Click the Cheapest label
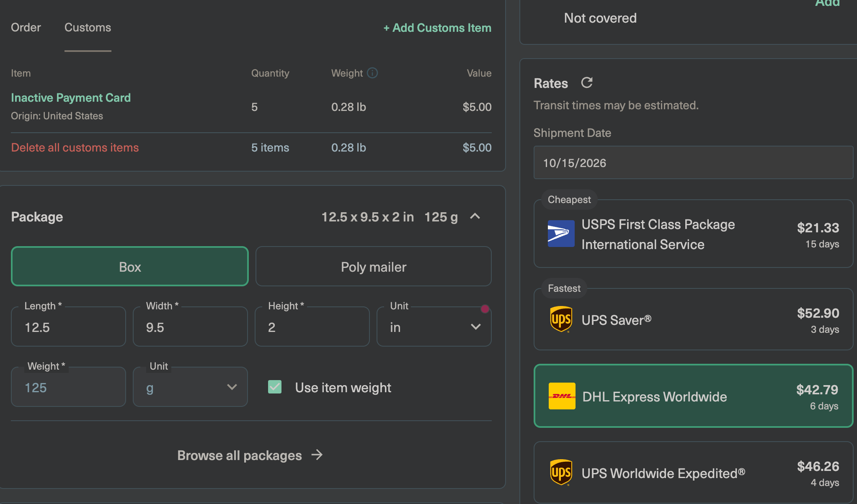Viewport: 857px width, 504px height. click(569, 200)
